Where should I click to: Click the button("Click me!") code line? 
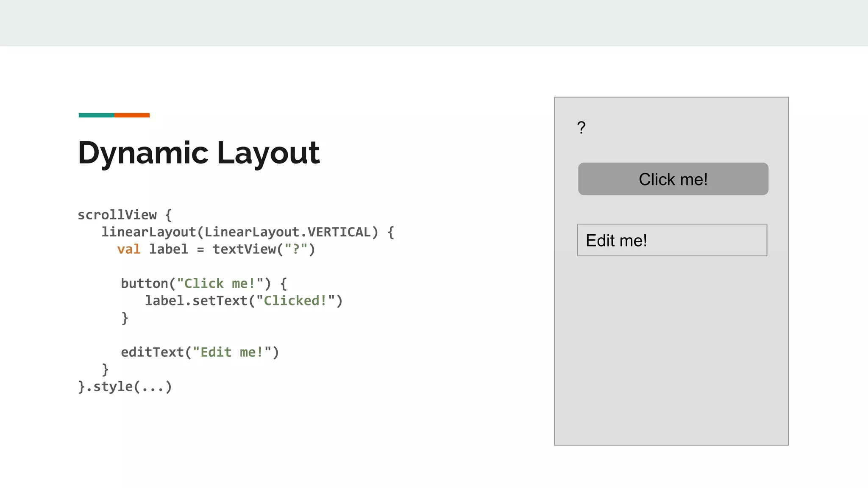204,283
